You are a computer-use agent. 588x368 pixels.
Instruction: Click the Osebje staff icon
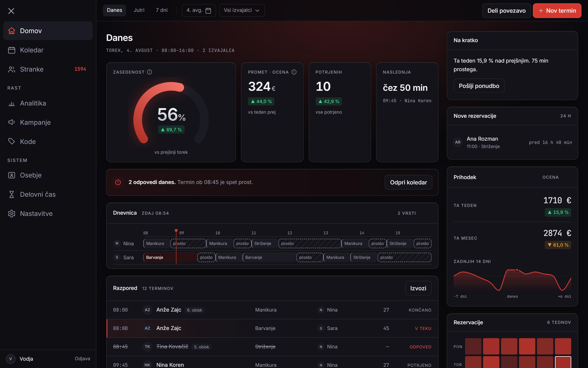[11, 175]
